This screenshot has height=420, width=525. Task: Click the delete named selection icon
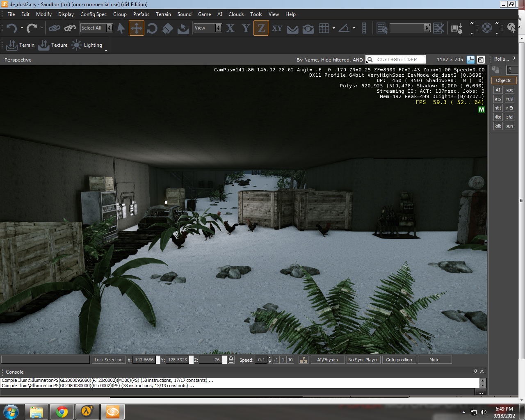(x=438, y=28)
